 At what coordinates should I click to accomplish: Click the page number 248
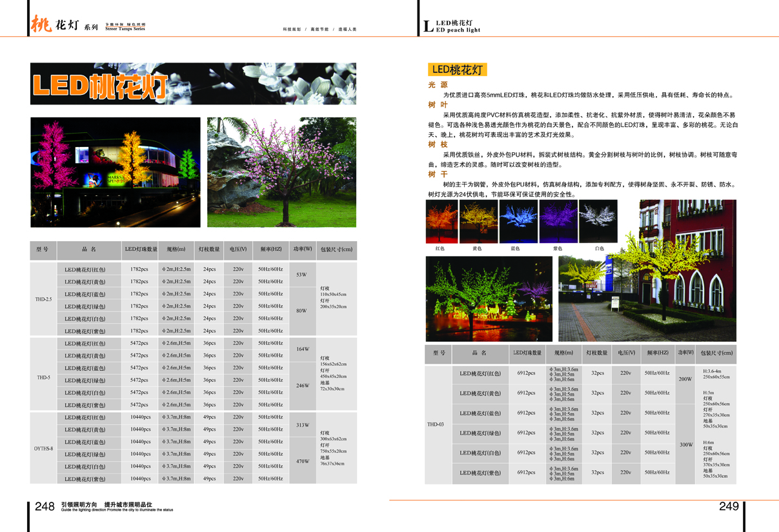[x=45, y=507]
